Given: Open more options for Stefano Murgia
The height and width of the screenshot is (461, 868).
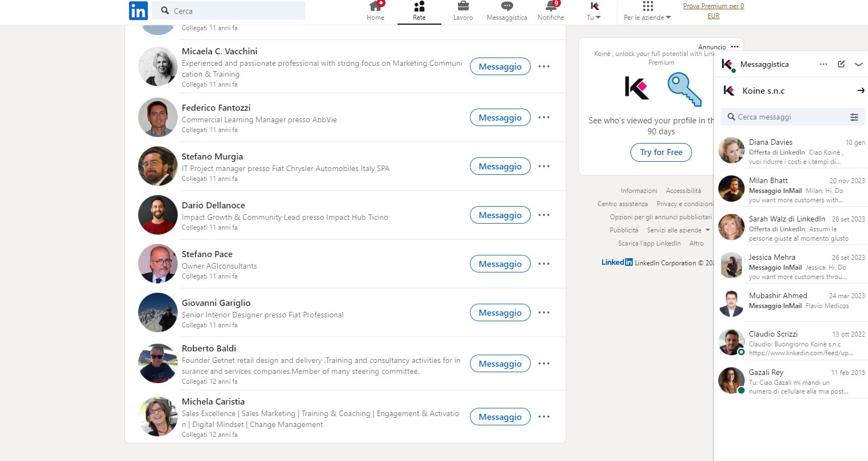Looking at the screenshot, I should pyautogui.click(x=543, y=166).
